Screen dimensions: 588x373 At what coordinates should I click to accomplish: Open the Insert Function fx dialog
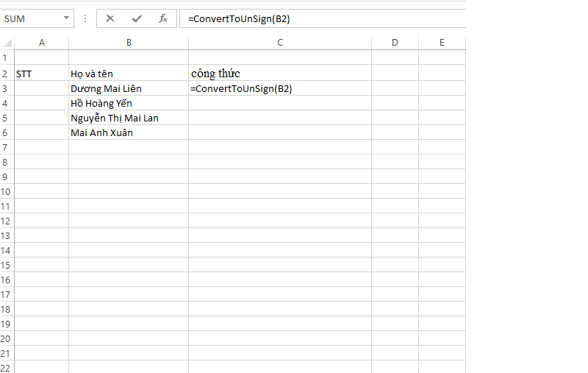[x=163, y=19]
